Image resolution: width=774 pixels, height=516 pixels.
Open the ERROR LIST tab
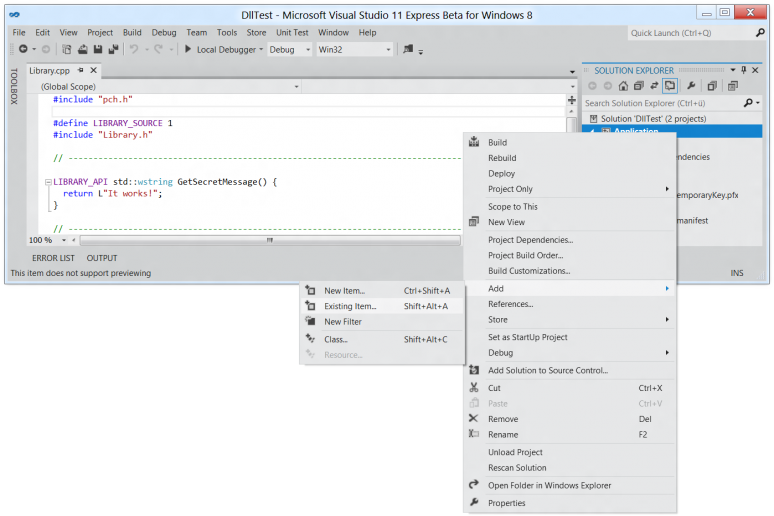pos(53,258)
